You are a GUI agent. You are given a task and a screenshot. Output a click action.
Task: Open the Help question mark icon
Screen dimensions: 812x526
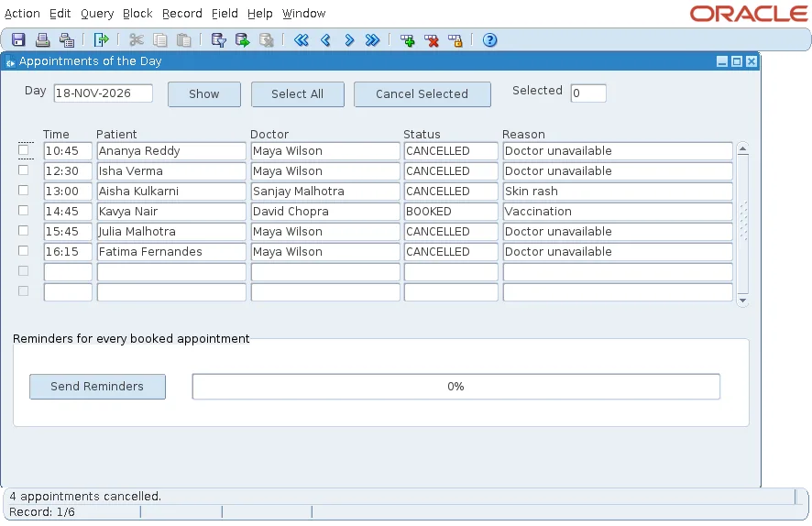490,40
